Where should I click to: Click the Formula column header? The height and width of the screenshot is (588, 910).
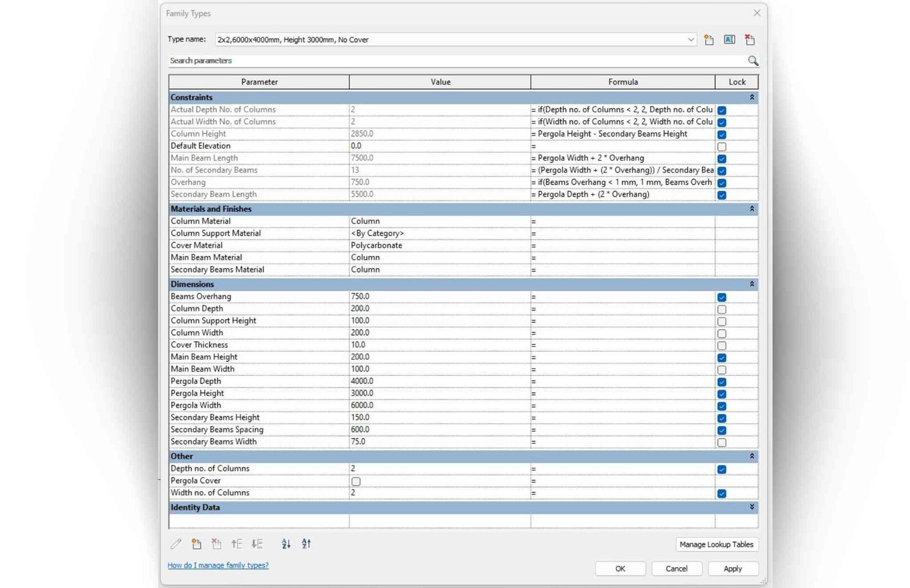(622, 82)
